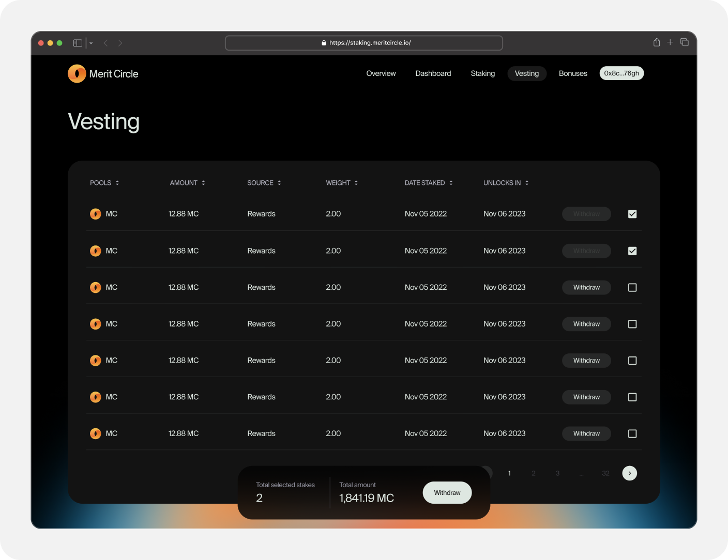Open the Staking tab
The image size is (728, 560).
(482, 73)
